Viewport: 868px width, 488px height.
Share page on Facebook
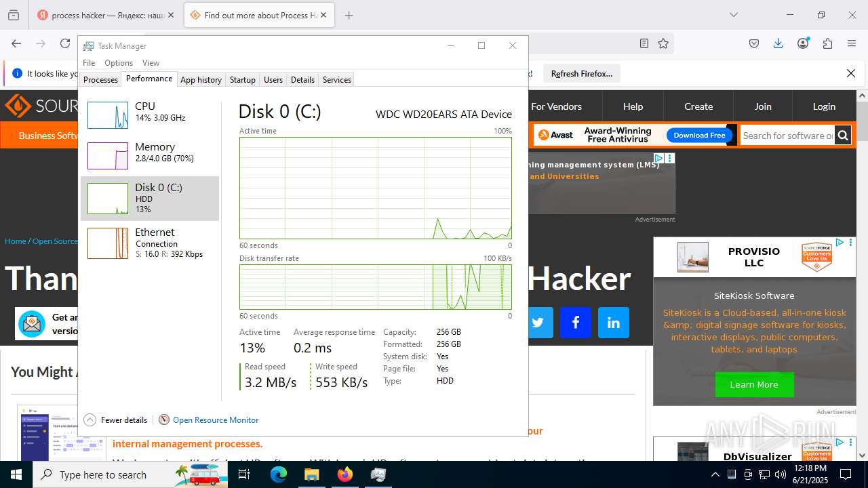(x=576, y=323)
